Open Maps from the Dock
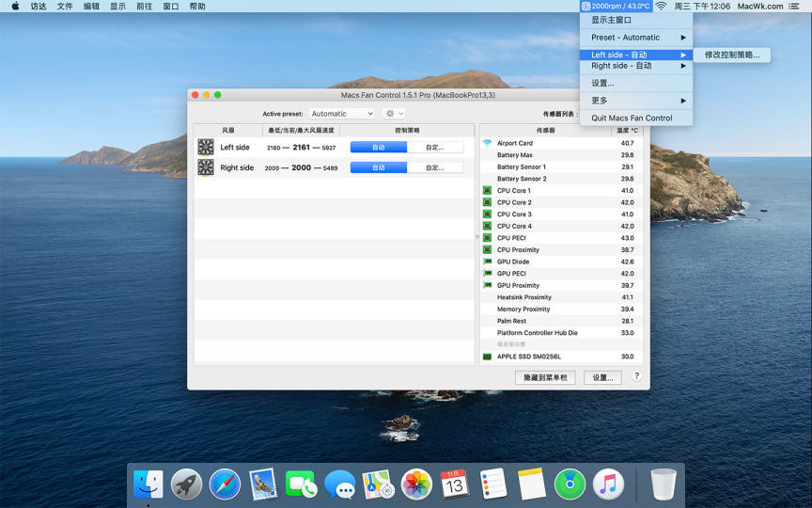The width and height of the screenshot is (812, 508). [x=378, y=484]
